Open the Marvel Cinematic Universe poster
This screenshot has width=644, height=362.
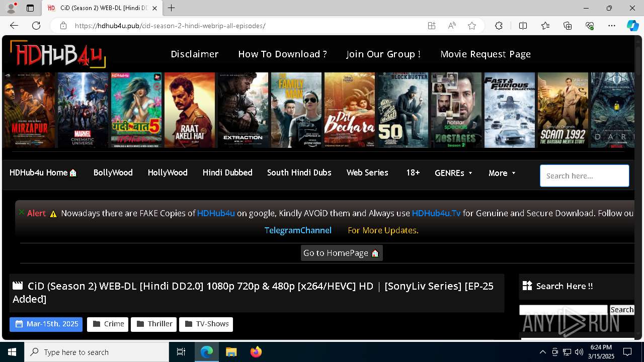83,110
